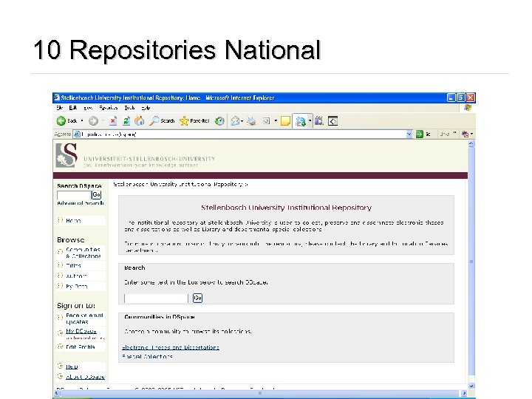Open the Advanced Search link

(81, 203)
